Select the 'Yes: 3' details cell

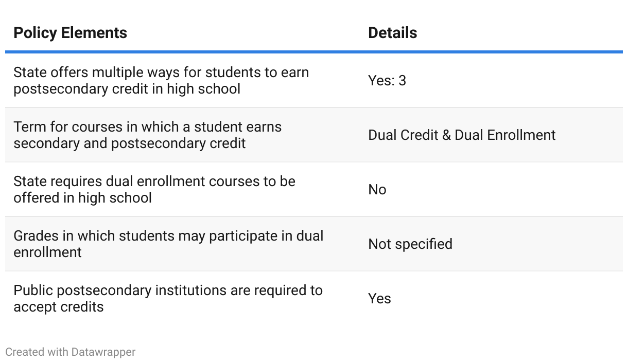387,81
